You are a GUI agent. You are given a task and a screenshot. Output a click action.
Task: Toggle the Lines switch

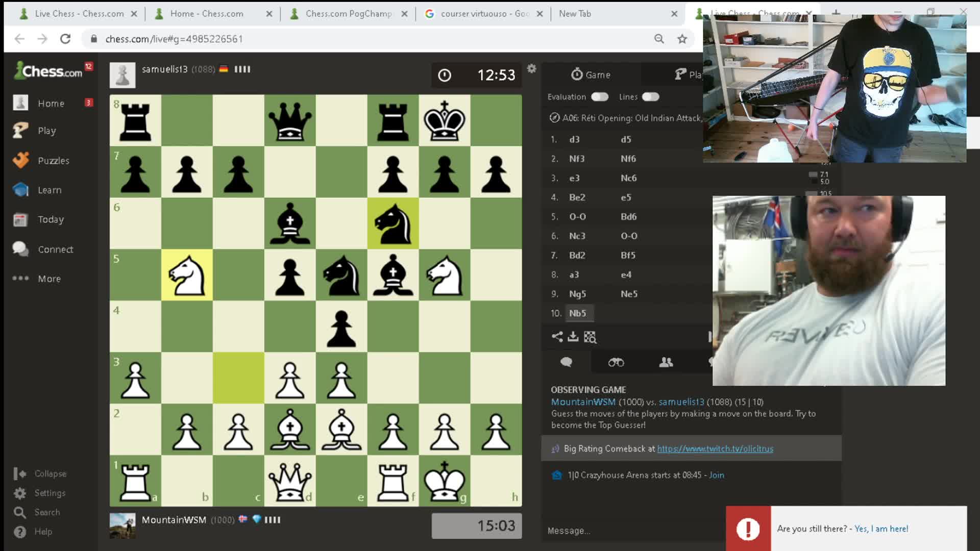tap(651, 96)
